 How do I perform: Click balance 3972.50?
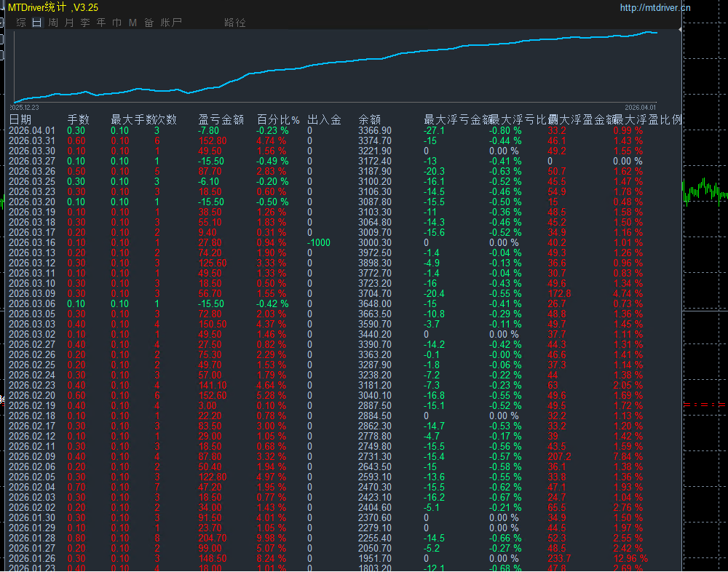click(x=375, y=253)
